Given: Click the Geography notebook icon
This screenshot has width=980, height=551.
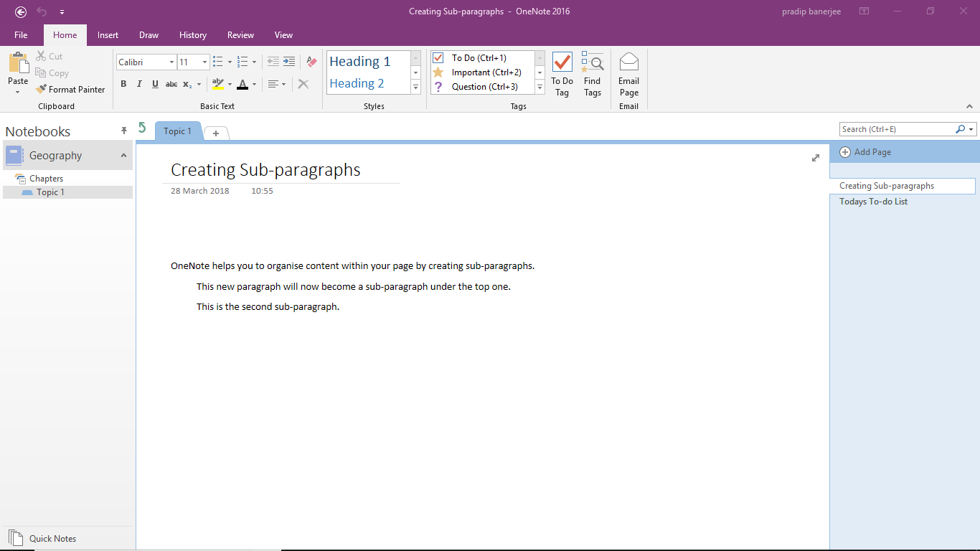Looking at the screenshot, I should point(14,156).
